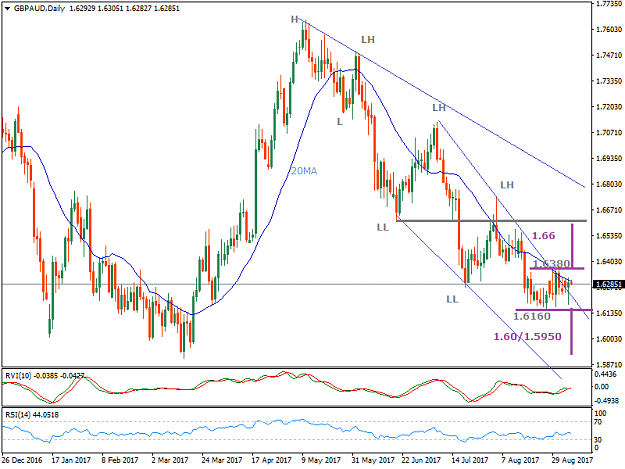The height and width of the screenshot is (469, 625).
Task: Click the 17 Apr 2017 date label
Action: click(x=271, y=460)
